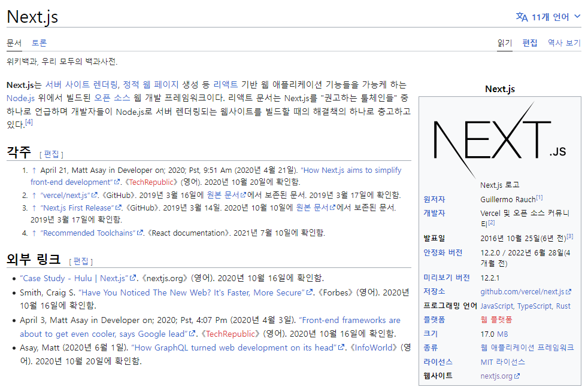Switch to the 문서 tab

click(14, 43)
